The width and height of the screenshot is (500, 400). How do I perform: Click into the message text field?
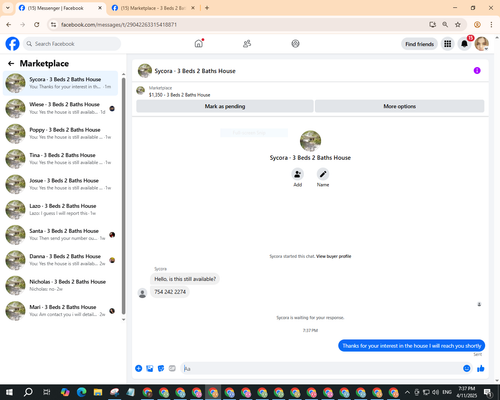tap(322, 368)
